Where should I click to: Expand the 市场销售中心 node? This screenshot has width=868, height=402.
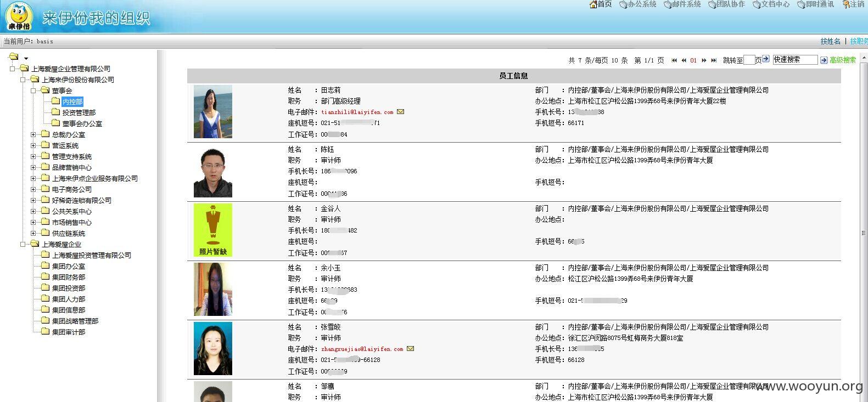[33, 222]
